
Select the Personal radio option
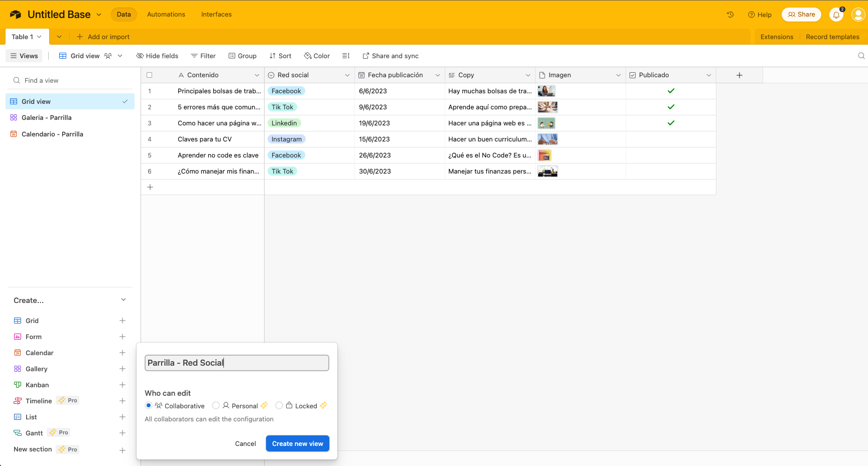(x=216, y=405)
